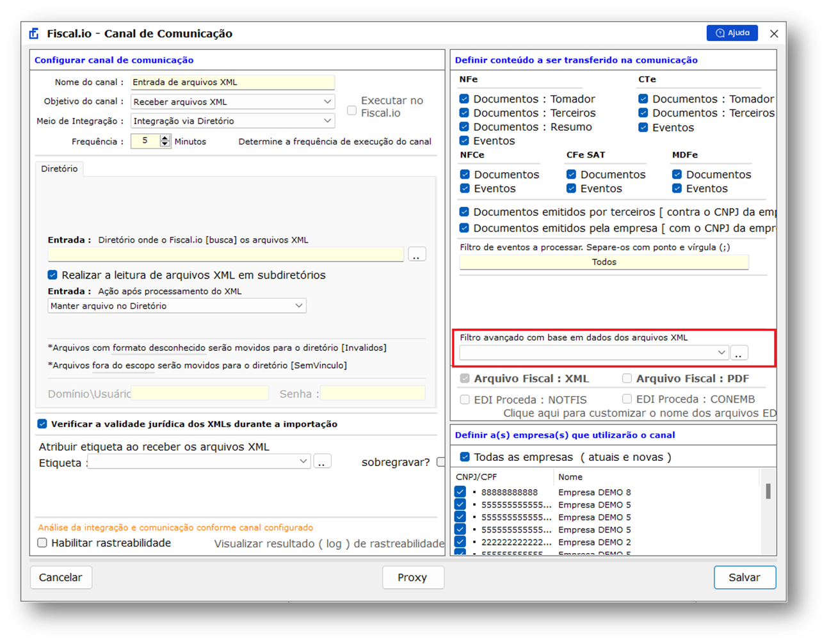Toggle reading XML files in subdirectories
Viewport: 829px width, 644px height.
point(52,275)
